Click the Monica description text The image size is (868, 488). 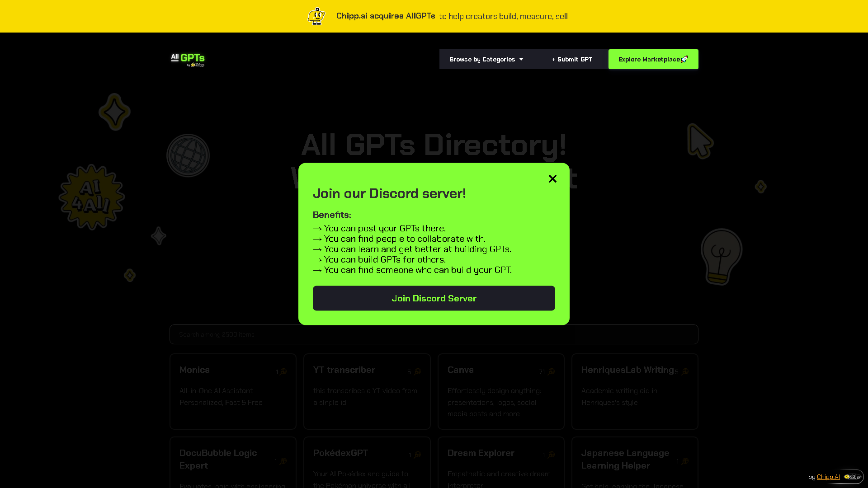[221, 397]
